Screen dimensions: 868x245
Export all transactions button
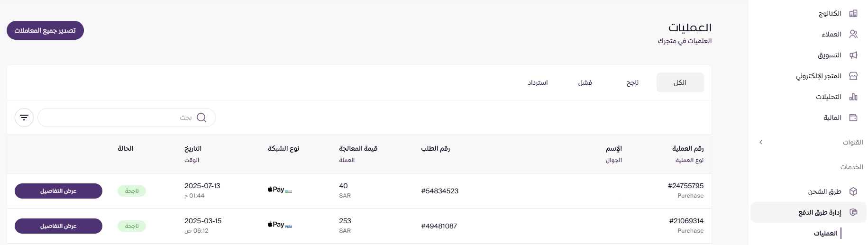45,30
